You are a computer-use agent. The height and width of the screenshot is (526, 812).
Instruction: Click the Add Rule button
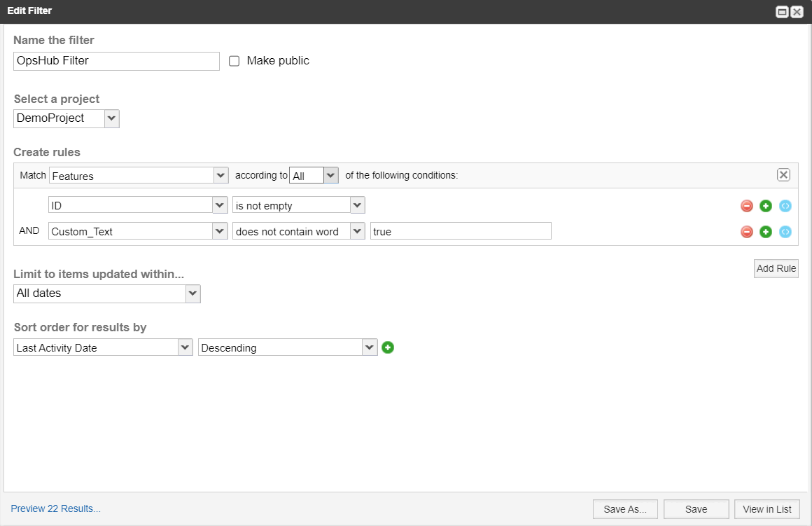click(776, 269)
